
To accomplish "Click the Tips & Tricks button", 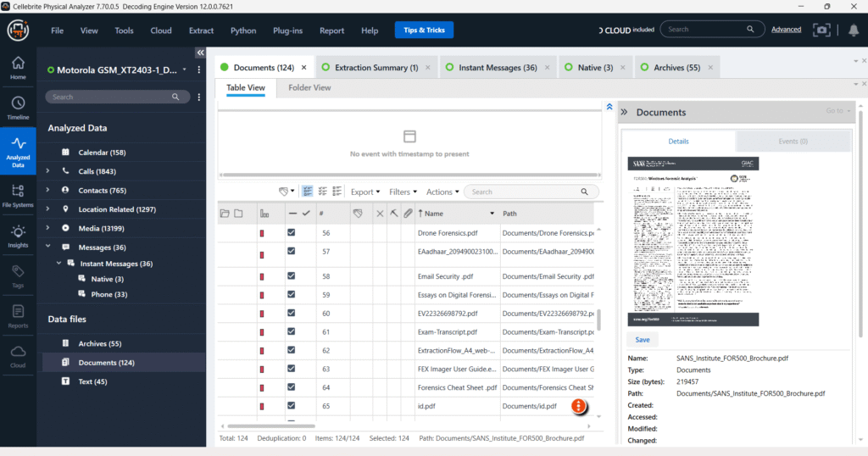I will click(x=424, y=30).
